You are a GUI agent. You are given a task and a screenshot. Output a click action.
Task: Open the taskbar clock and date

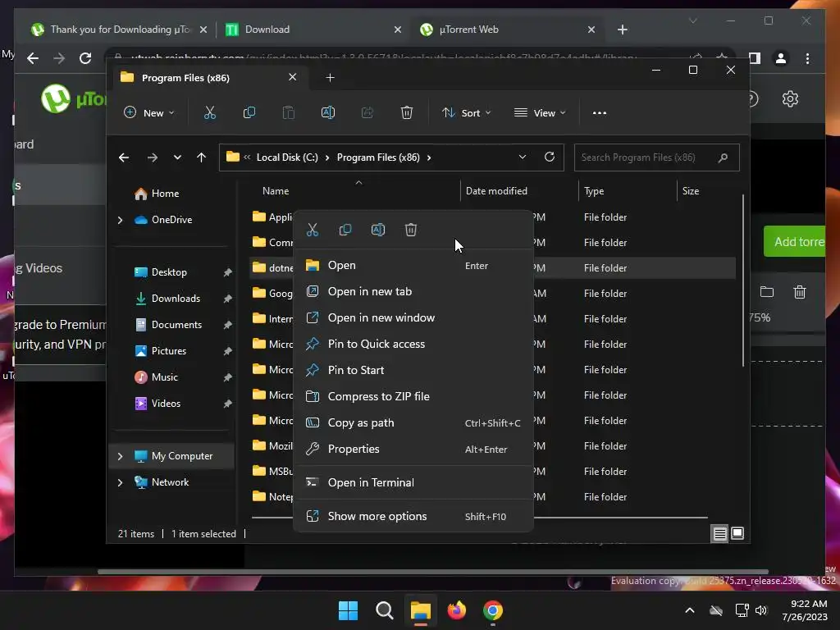(x=805, y=610)
